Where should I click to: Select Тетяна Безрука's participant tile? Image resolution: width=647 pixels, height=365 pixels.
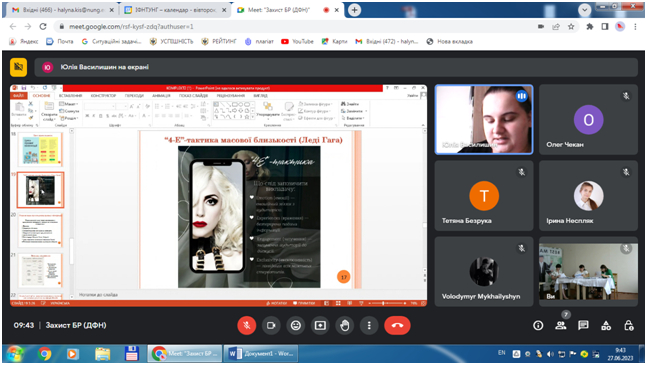tap(484, 195)
